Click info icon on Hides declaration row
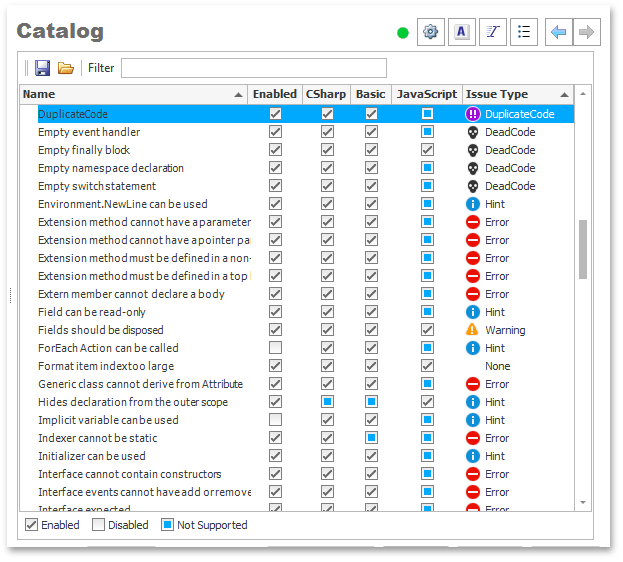This screenshot has height=562, width=623. point(472,402)
